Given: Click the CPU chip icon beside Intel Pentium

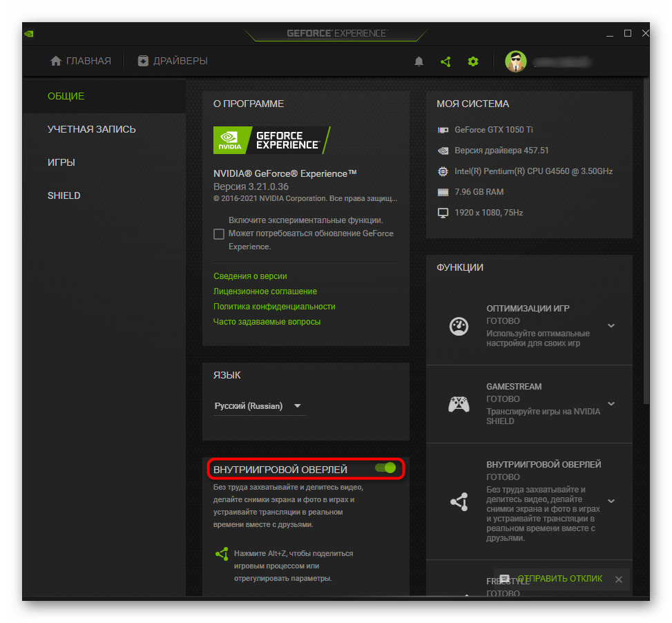Looking at the screenshot, I should (443, 171).
